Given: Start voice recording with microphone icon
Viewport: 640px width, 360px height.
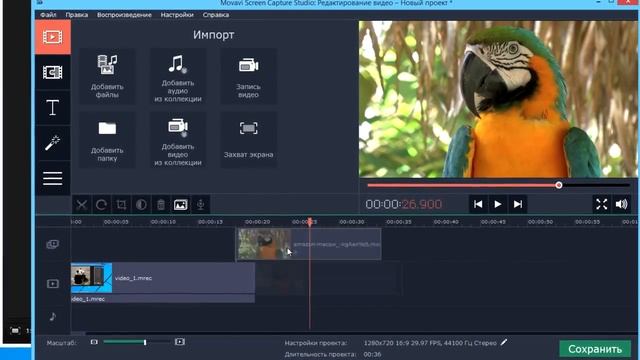Looking at the screenshot, I should [200, 204].
